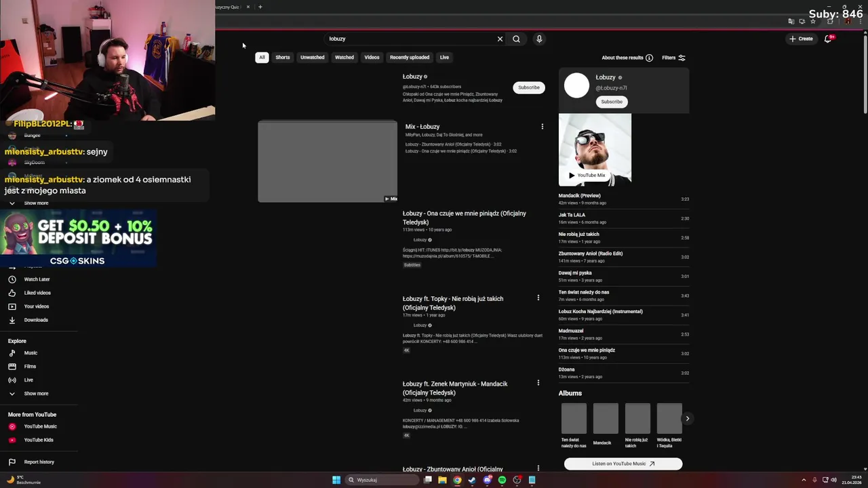This screenshot has width=868, height=488.
Task: Open Steam from the taskbar
Action: click(472, 480)
